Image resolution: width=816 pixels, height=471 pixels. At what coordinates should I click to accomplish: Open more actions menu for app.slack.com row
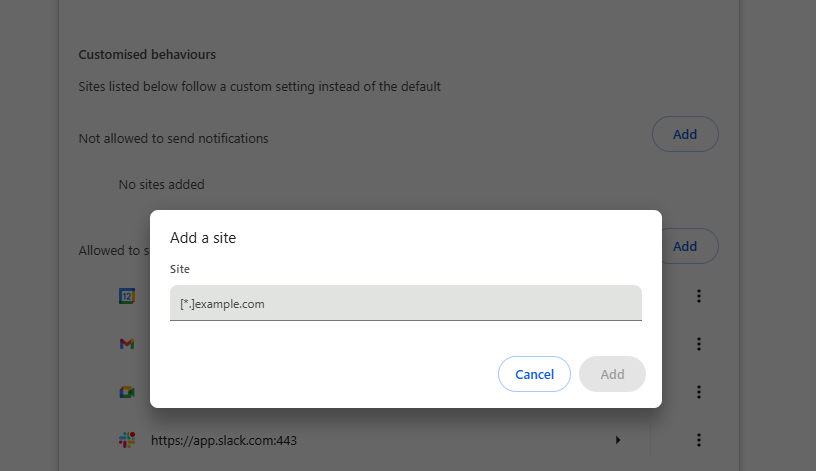click(x=699, y=440)
